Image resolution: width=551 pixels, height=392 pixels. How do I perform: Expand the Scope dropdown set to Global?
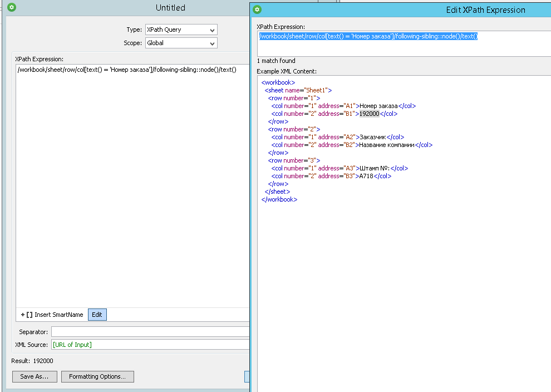(x=181, y=43)
